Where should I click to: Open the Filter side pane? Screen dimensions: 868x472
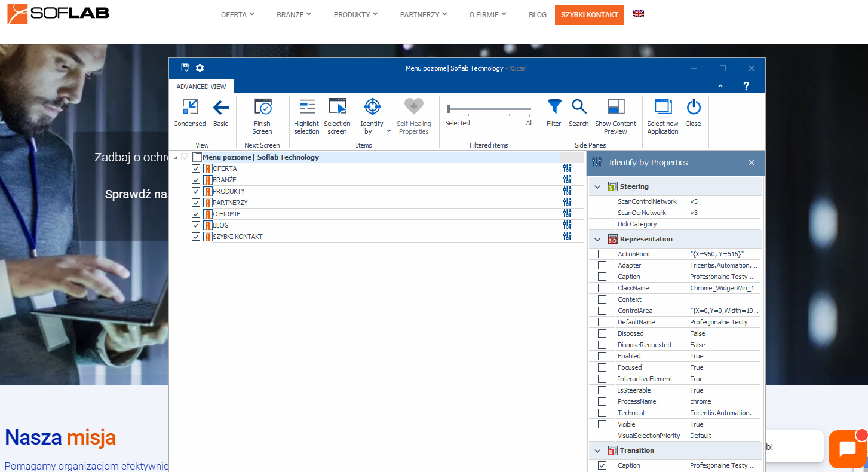click(554, 107)
